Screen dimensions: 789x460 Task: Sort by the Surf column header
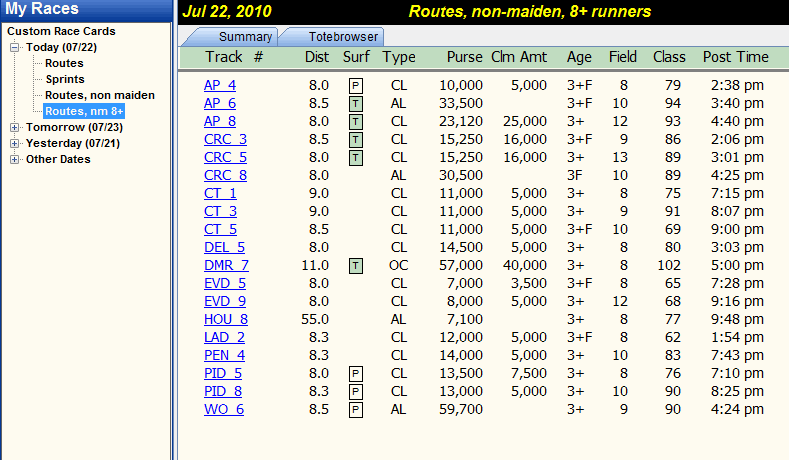pyautogui.click(x=356, y=57)
